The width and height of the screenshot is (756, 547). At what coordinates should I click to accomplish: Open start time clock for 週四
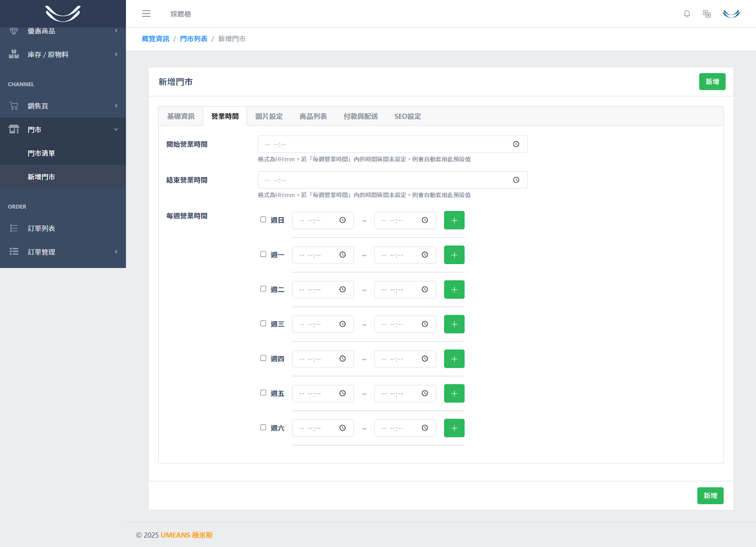(343, 359)
